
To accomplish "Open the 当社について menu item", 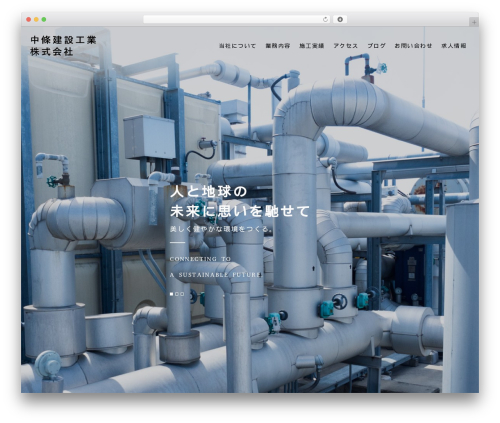I will 237,46.
